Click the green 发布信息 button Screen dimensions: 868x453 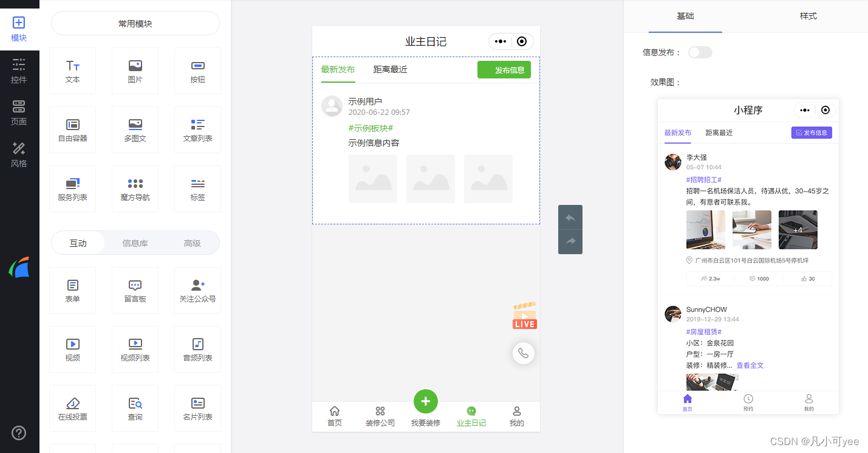pos(504,70)
